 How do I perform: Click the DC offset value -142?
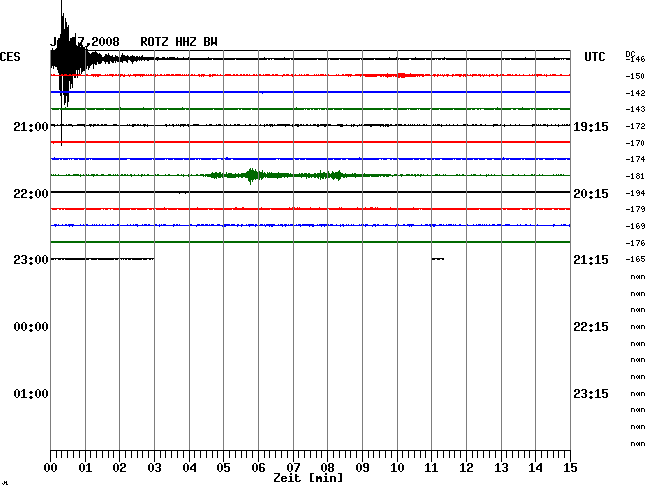[x=635, y=93]
